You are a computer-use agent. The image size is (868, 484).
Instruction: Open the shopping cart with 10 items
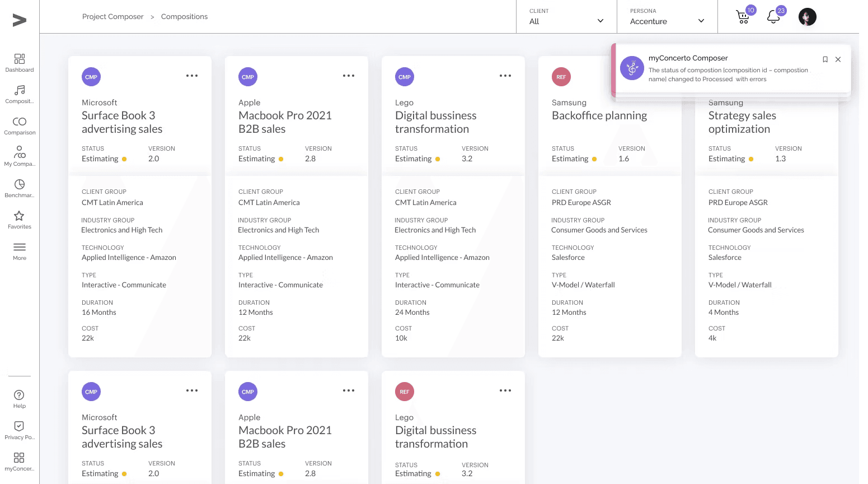tap(743, 17)
